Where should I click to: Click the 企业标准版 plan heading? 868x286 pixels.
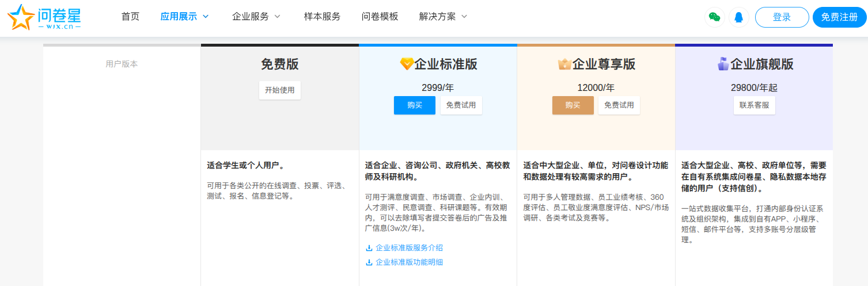point(446,64)
